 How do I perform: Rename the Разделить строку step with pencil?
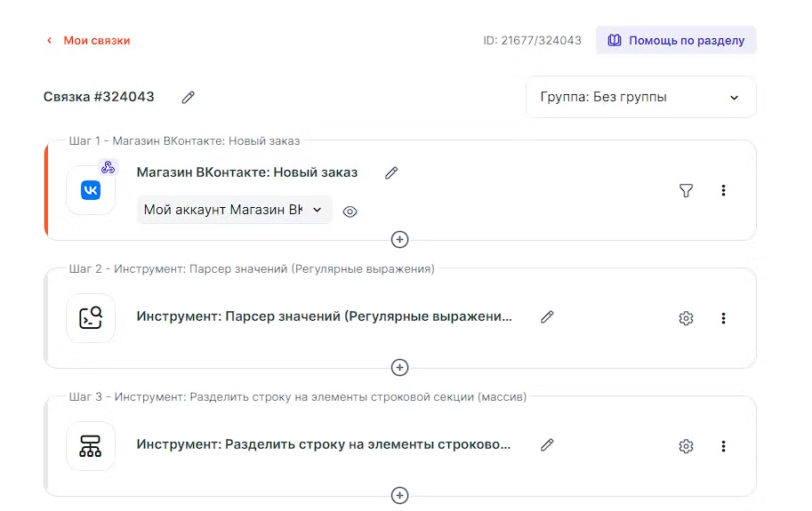point(547,444)
